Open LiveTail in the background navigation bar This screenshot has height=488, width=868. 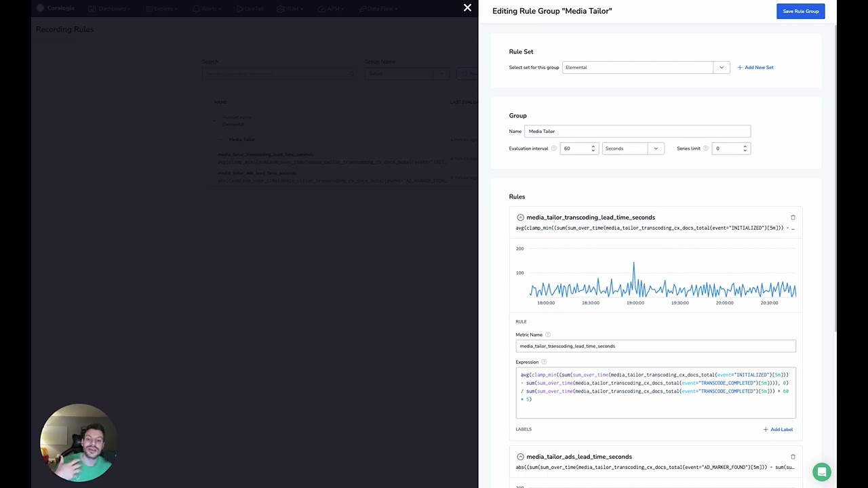click(250, 9)
